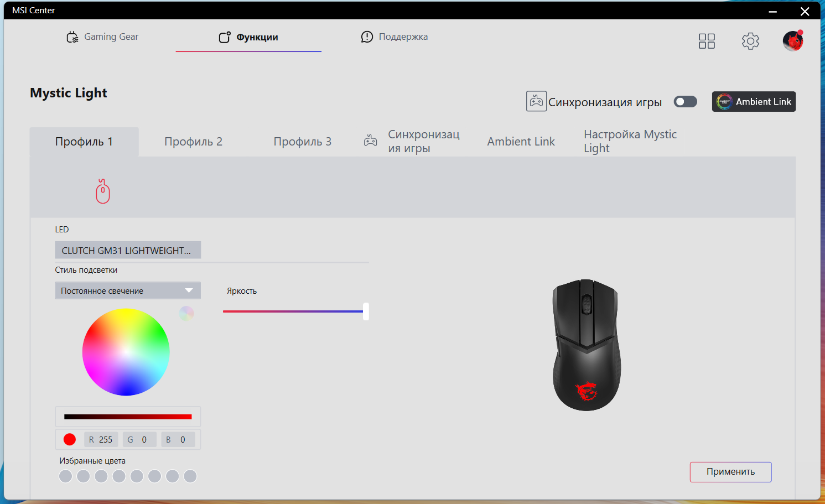
Task: Open the settings gear icon
Action: [750, 41]
